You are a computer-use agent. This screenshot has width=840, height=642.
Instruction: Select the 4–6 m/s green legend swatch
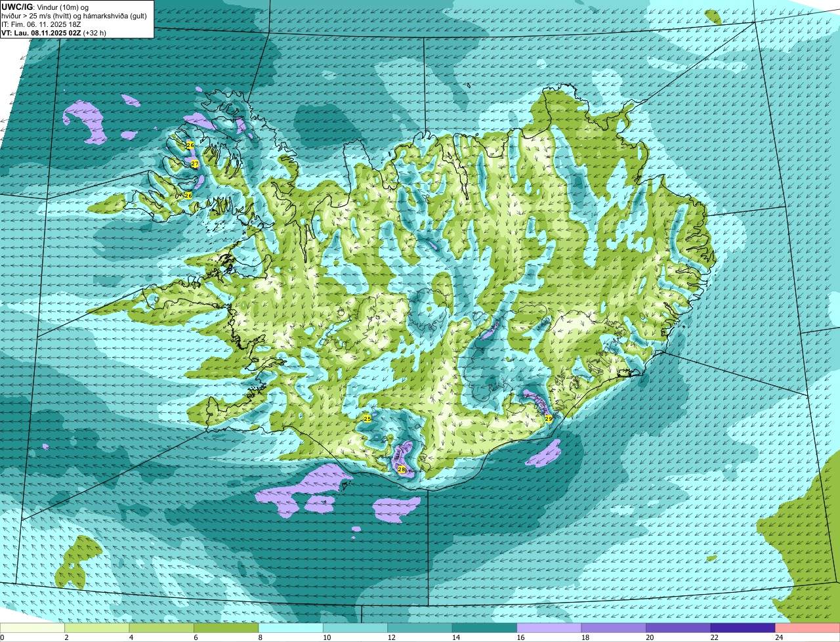[161, 628]
